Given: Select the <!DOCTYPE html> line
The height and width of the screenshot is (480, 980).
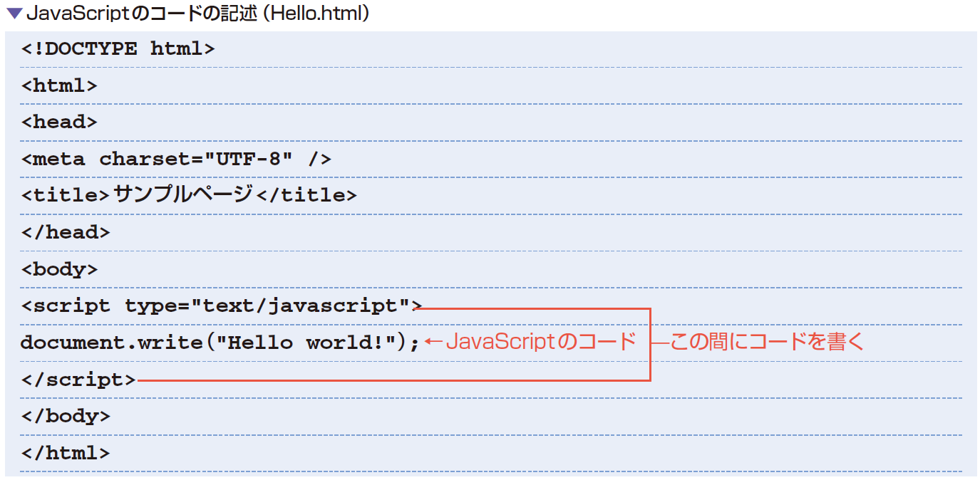Looking at the screenshot, I should [118, 49].
